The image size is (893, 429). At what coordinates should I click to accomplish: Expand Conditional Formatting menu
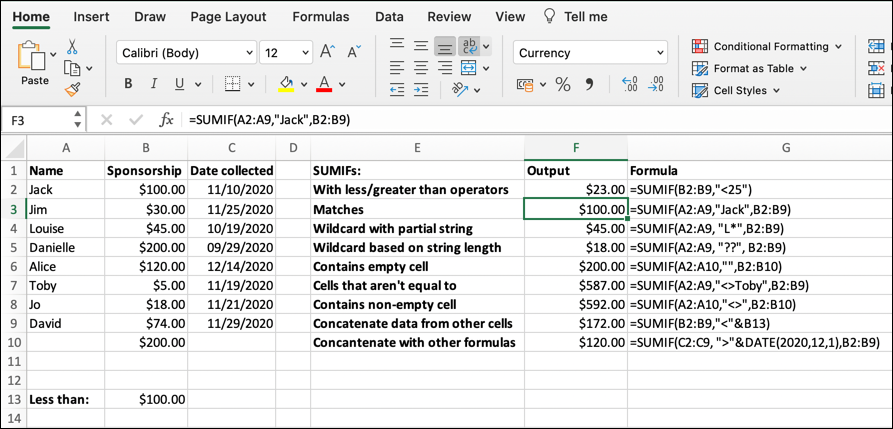pos(838,46)
